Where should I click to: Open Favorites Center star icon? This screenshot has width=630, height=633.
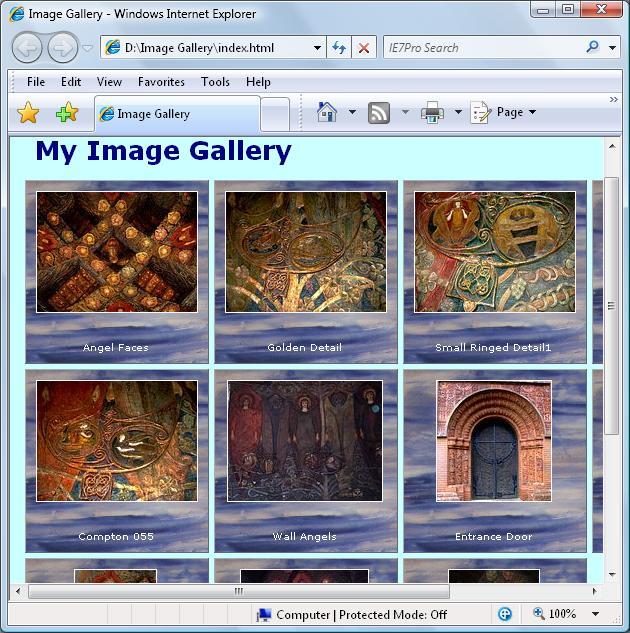28,113
